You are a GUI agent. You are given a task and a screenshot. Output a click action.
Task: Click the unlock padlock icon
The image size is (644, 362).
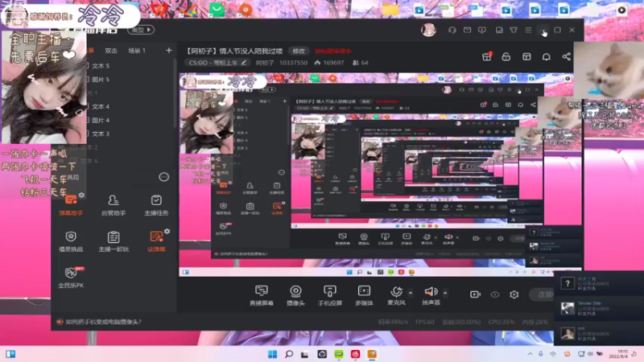click(506, 56)
